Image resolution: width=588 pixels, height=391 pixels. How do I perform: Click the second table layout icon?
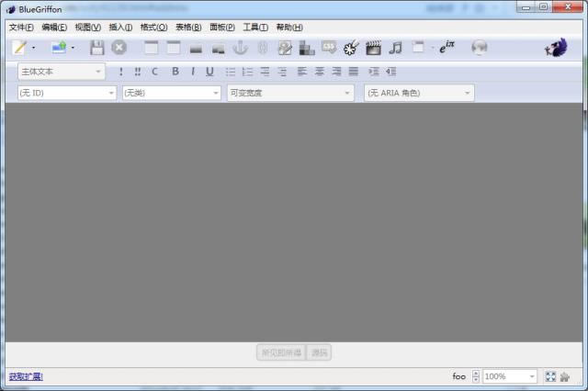coord(174,48)
